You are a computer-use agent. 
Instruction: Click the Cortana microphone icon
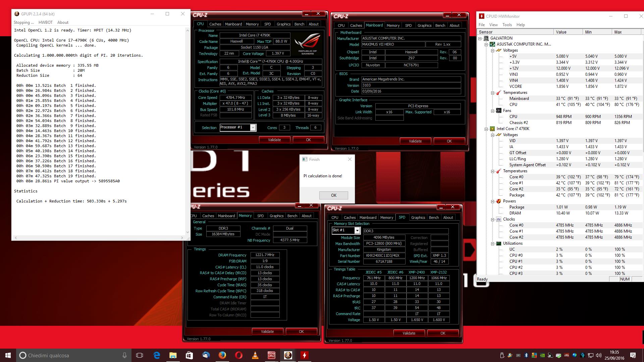click(x=124, y=355)
